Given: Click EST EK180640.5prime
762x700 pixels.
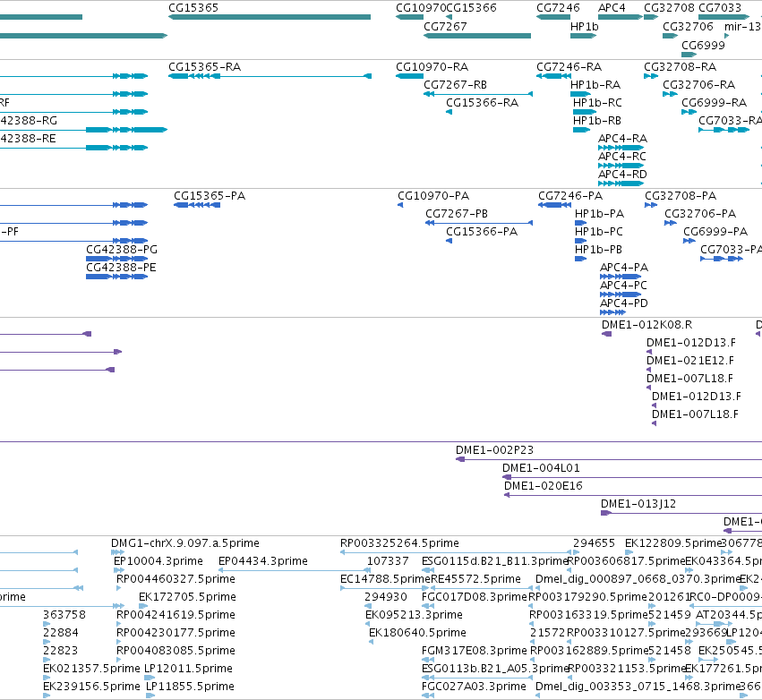Looking at the screenshot, I should click(x=372, y=642).
